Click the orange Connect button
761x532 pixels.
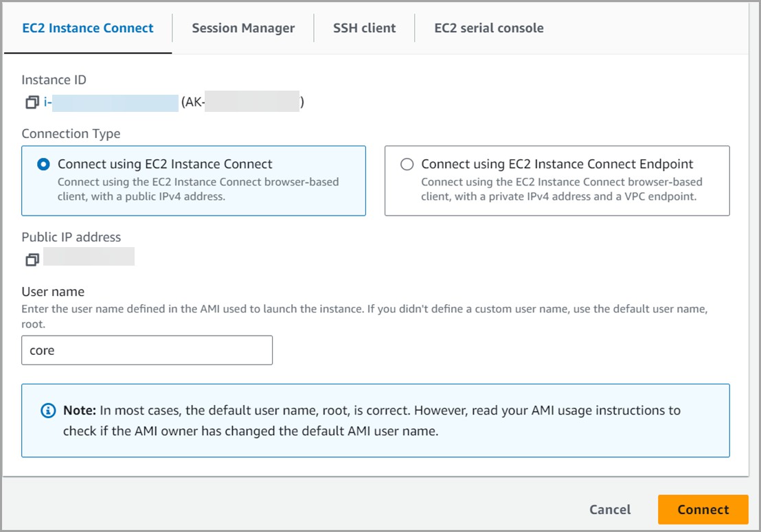pos(703,509)
